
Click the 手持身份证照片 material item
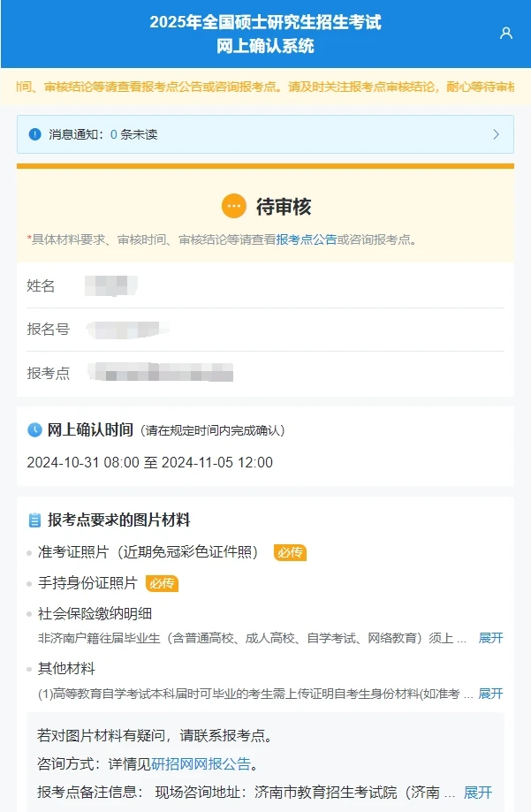(87, 583)
